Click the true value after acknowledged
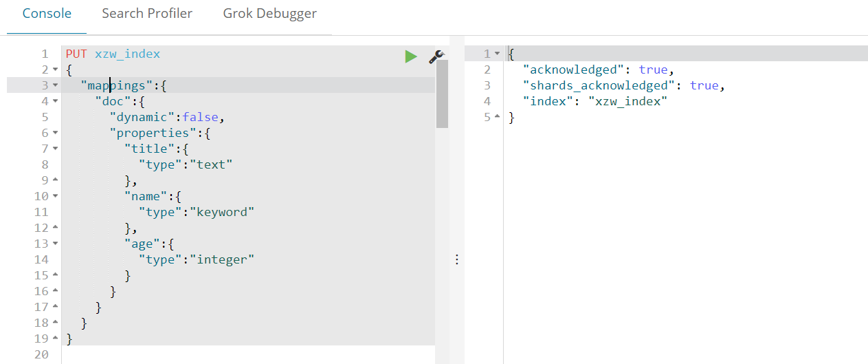868x364 pixels. pyautogui.click(x=653, y=69)
